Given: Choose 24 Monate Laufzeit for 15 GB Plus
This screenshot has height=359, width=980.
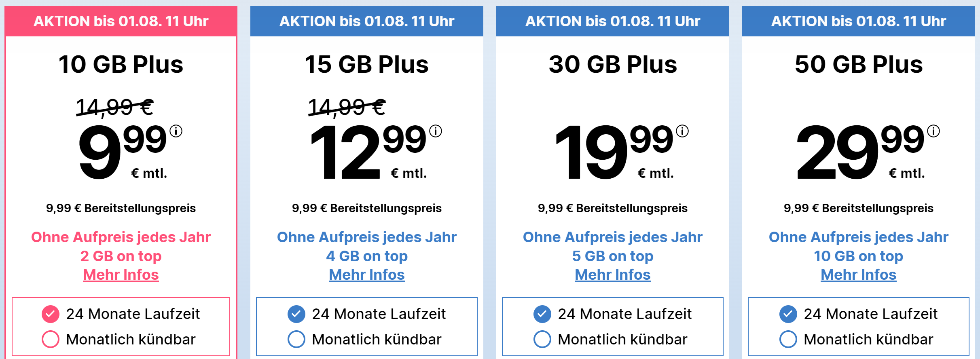Looking at the screenshot, I should pos(296,314).
